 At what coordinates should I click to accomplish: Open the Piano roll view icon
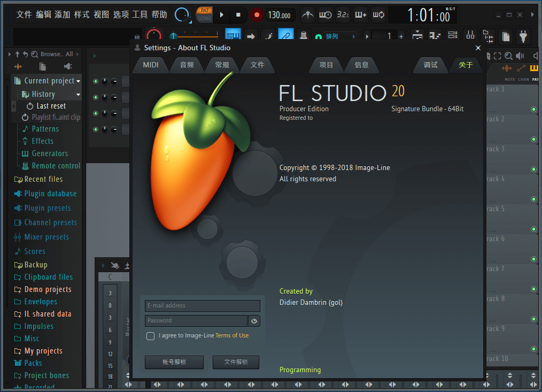coord(435,35)
